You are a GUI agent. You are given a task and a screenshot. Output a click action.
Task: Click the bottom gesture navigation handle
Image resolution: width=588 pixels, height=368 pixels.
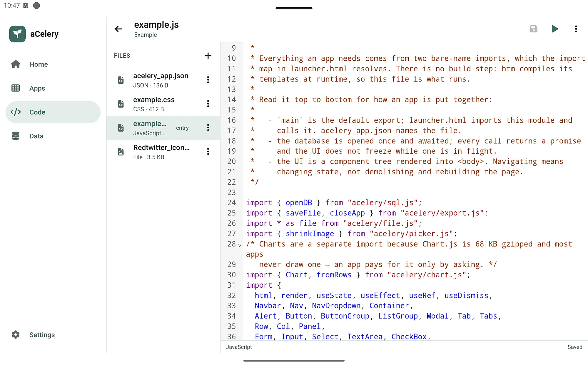click(294, 360)
